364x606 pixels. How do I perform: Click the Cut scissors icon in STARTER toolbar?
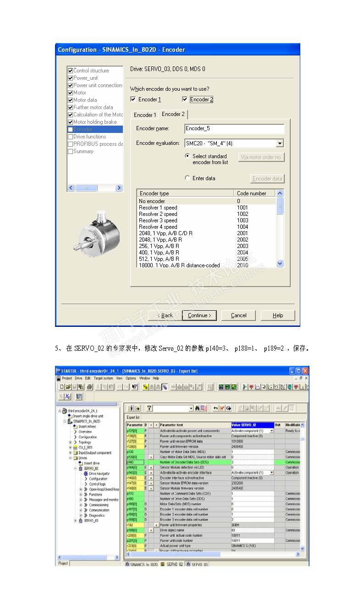[98, 387]
